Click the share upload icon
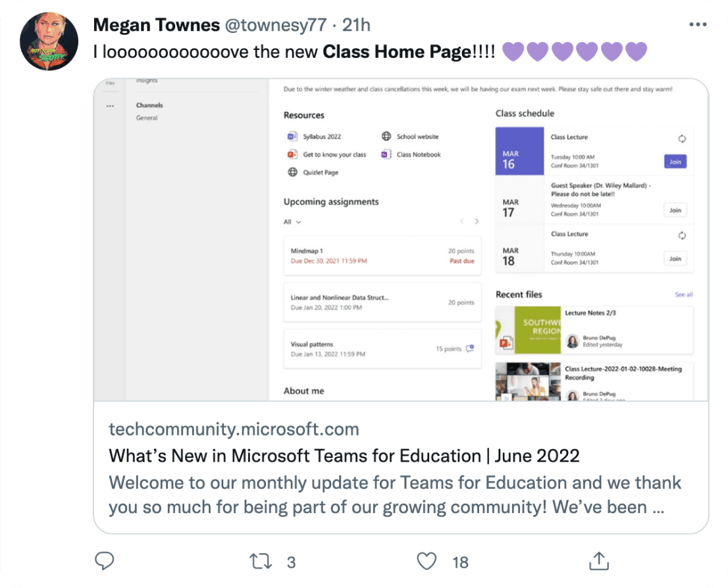728x588 pixels. point(598,561)
